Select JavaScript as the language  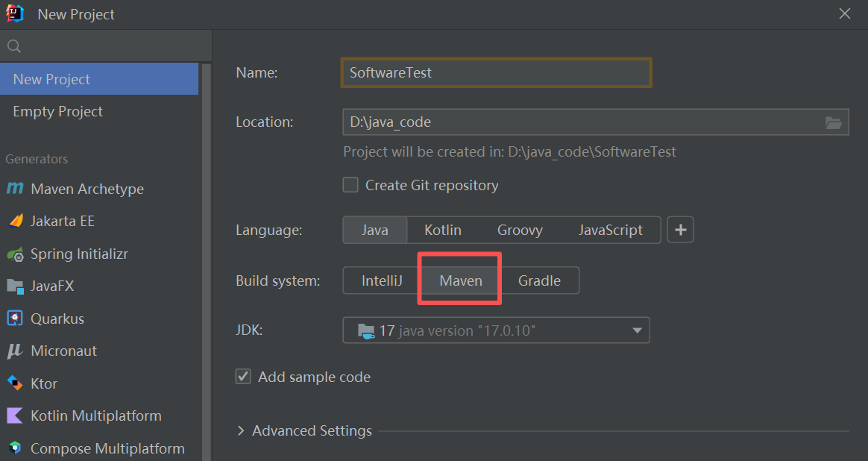click(611, 230)
